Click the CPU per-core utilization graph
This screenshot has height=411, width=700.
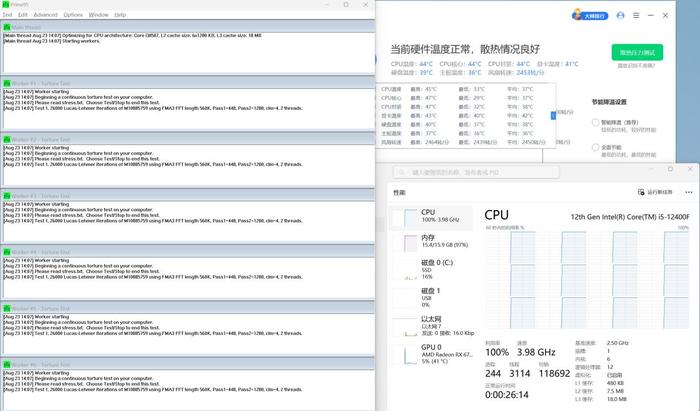click(x=588, y=280)
